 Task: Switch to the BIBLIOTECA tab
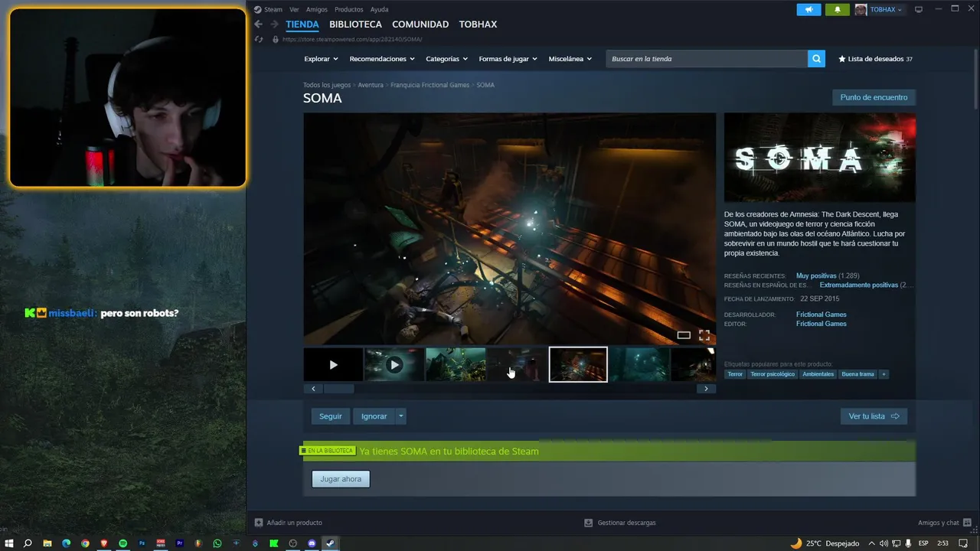click(355, 24)
